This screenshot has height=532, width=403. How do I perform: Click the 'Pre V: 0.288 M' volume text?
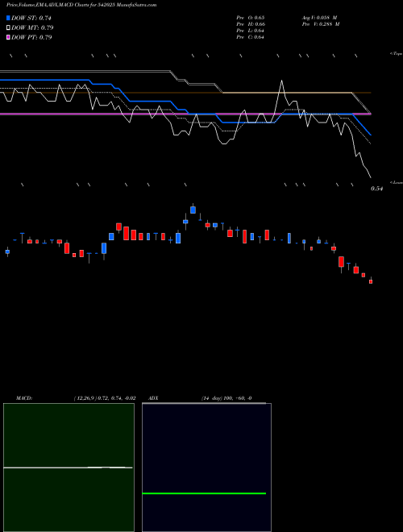(x=321, y=24)
